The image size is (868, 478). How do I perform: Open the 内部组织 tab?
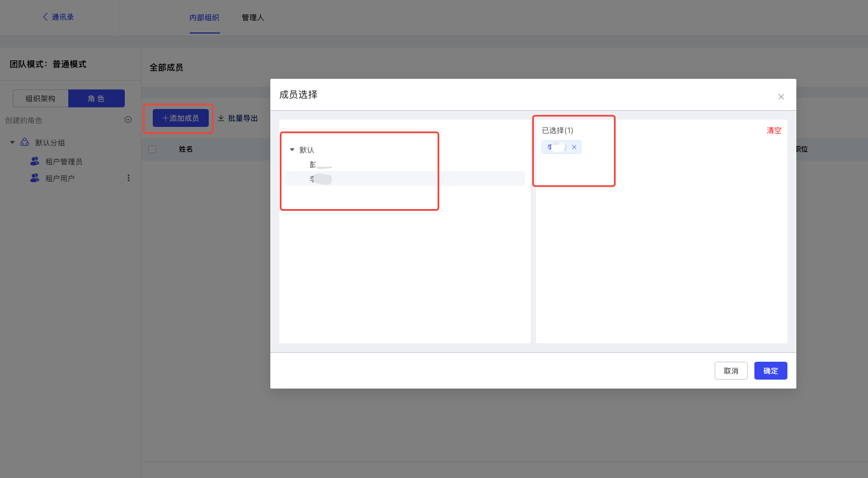204,18
